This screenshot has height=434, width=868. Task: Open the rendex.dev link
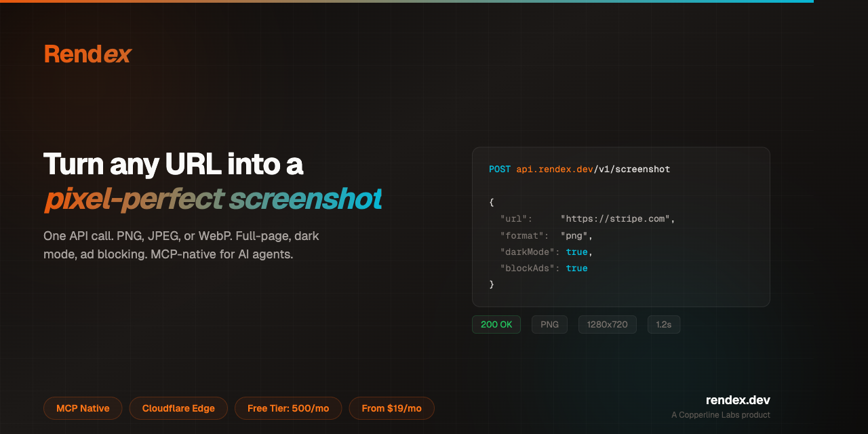pyautogui.click(x=738, y=400)
